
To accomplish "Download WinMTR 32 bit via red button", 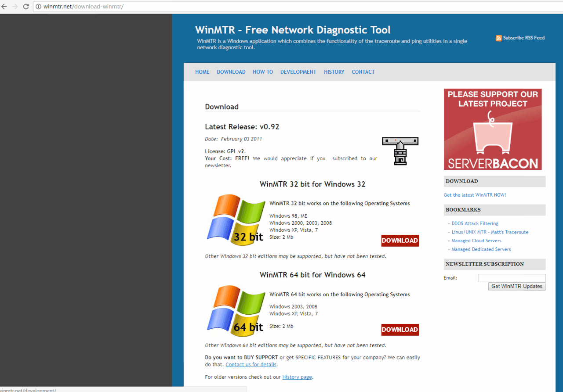I will [400, 241].
